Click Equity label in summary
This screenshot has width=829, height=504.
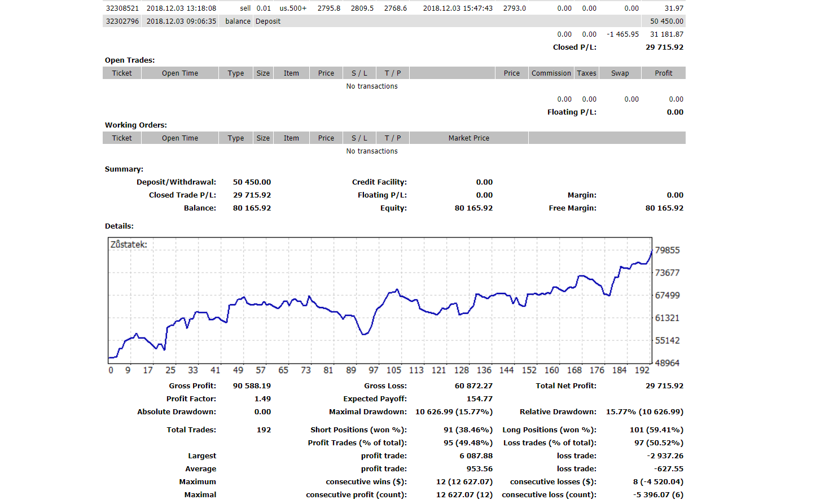tap(393, 208)
